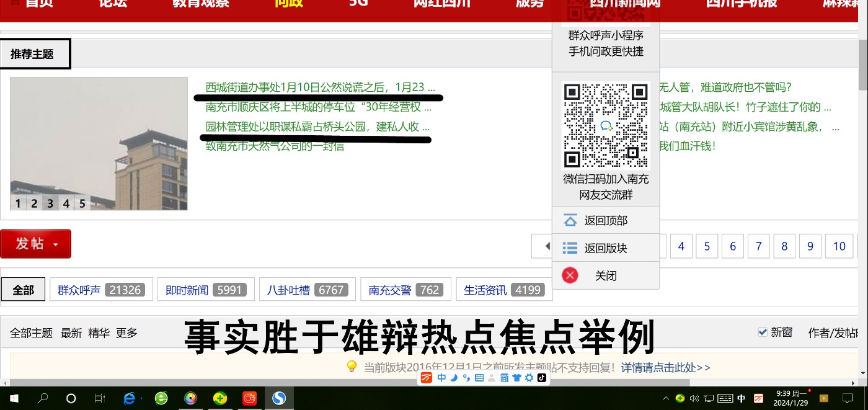Select the 南充交警 tab
This screenshot has width=868, height=410.
click(x=405, y=290)
